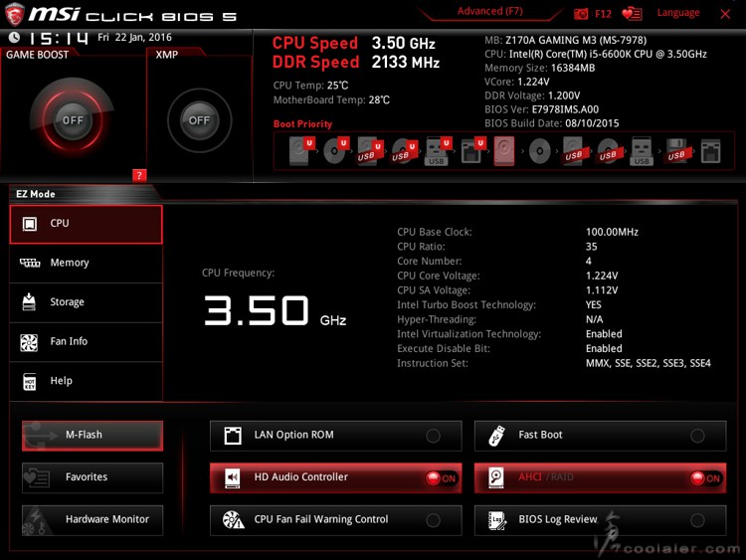Viewport: 746px width, 560px height.
Task: Click the LAN Option ROM chip icon
Action: (233, 436)
